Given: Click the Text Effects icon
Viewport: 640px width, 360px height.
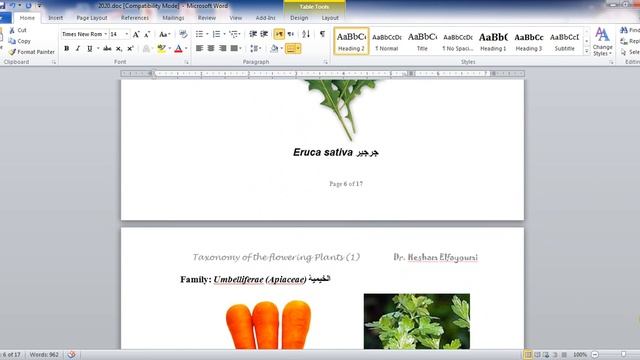Looking at the screenshot, I should click(x=147, y=49).
